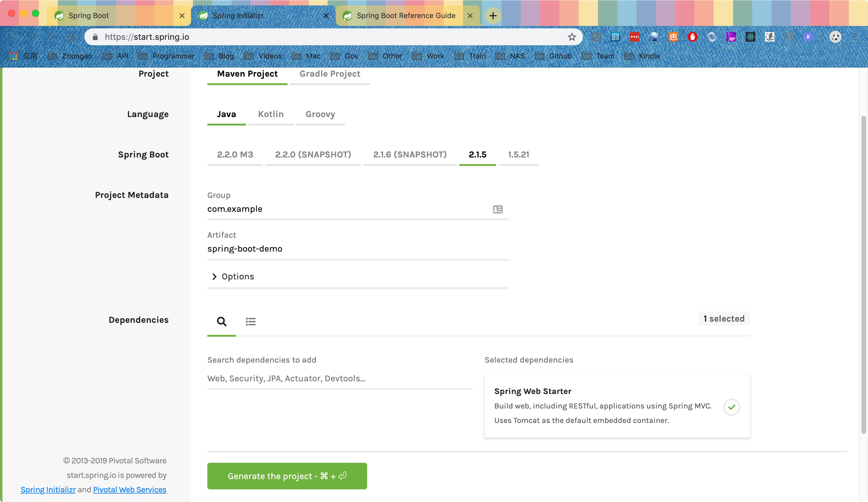This screenshot has width=868, height=502.
Task: Click the AdBlock stop-hand extension icon
Action: click(x=692, y=37)
